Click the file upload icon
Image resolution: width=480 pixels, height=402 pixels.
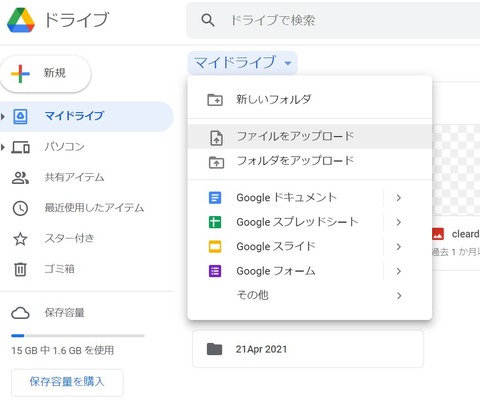point(216,138)
